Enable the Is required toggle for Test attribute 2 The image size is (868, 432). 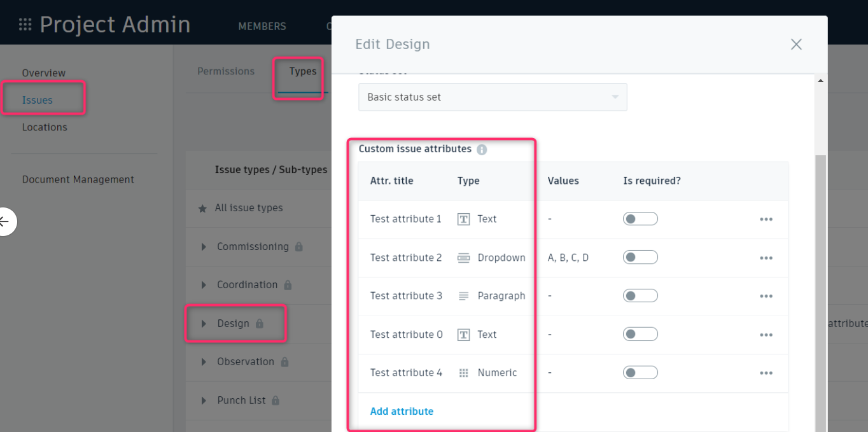(640, 257)
